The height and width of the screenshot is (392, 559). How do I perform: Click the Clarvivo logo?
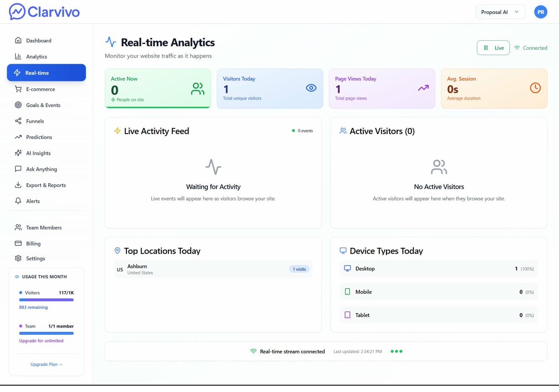tap(44, 12)
